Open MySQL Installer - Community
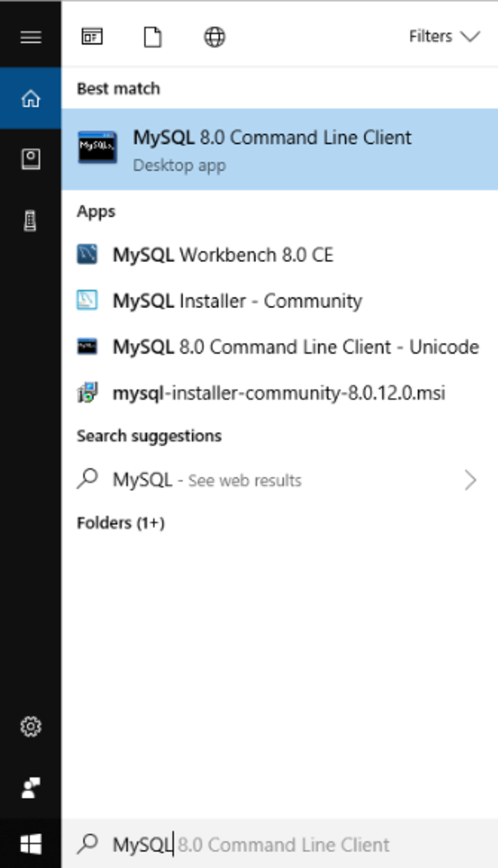The height and width of the screenshot is (868, 498). pyautogui.click(x=280, y=301)
